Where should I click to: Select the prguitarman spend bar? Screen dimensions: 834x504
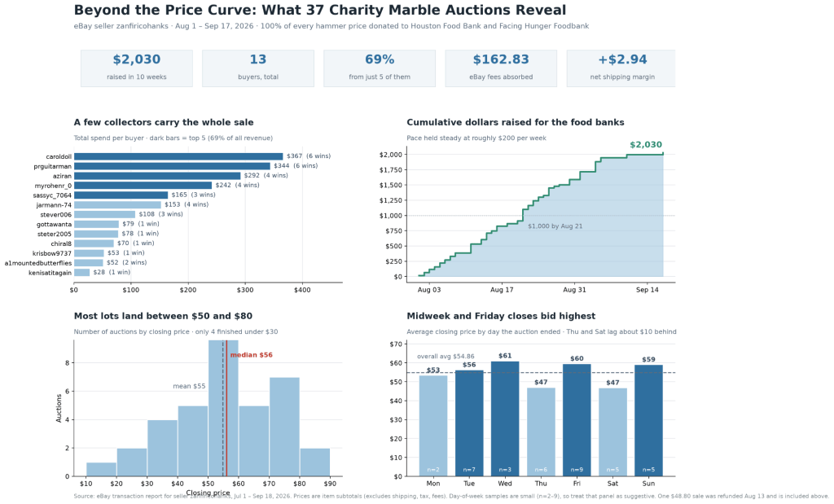(x=172, y=166)
